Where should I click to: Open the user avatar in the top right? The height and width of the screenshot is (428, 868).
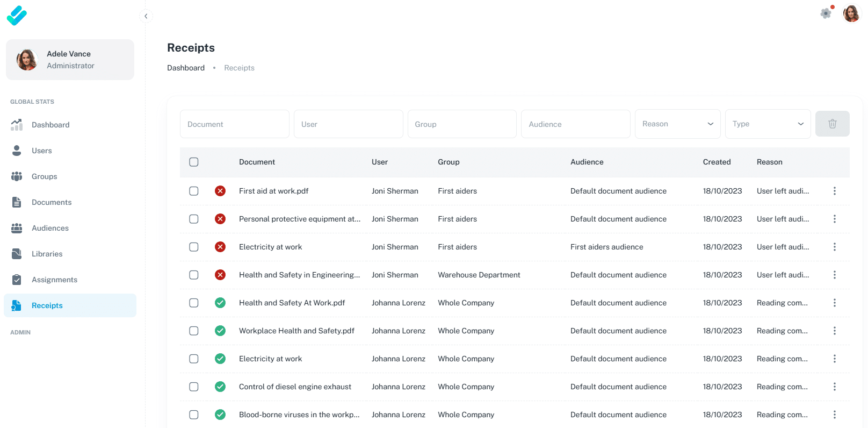(851, 13)
